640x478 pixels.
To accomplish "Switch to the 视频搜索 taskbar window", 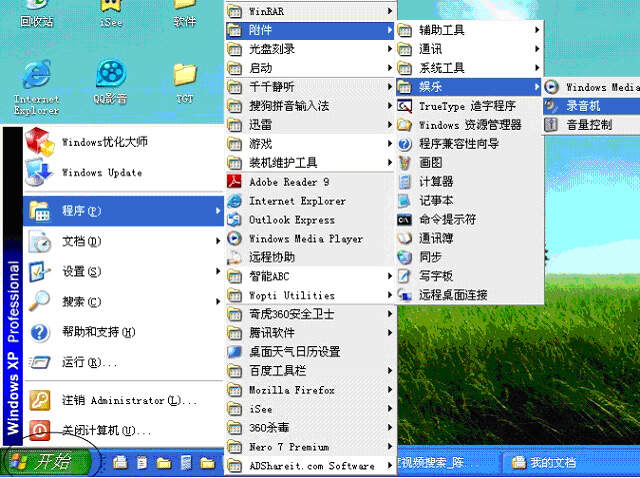I will pyautogui.click(x=447, y=462).
